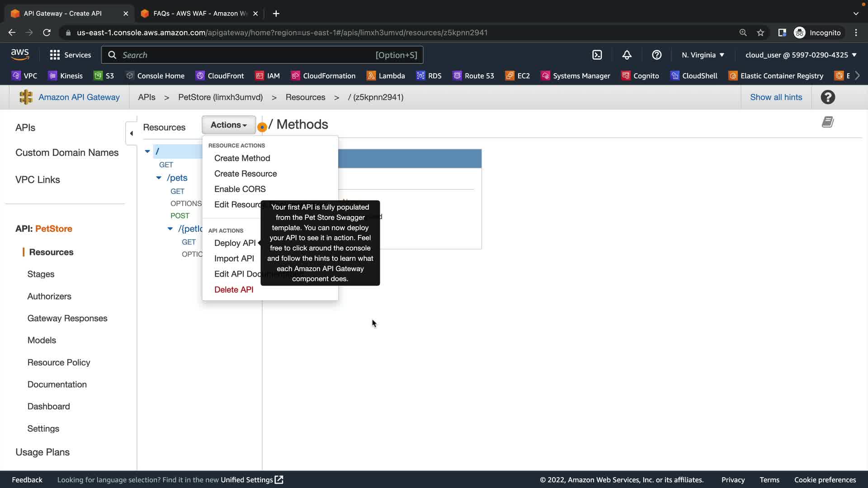Click the notifications bell icon
This screenshot has width=868, height=488.
pos(627,55)
